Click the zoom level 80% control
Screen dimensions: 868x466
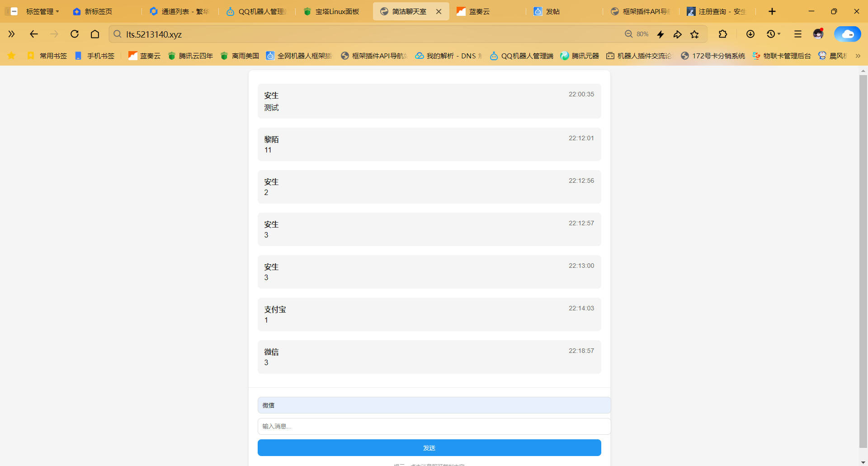637,34
